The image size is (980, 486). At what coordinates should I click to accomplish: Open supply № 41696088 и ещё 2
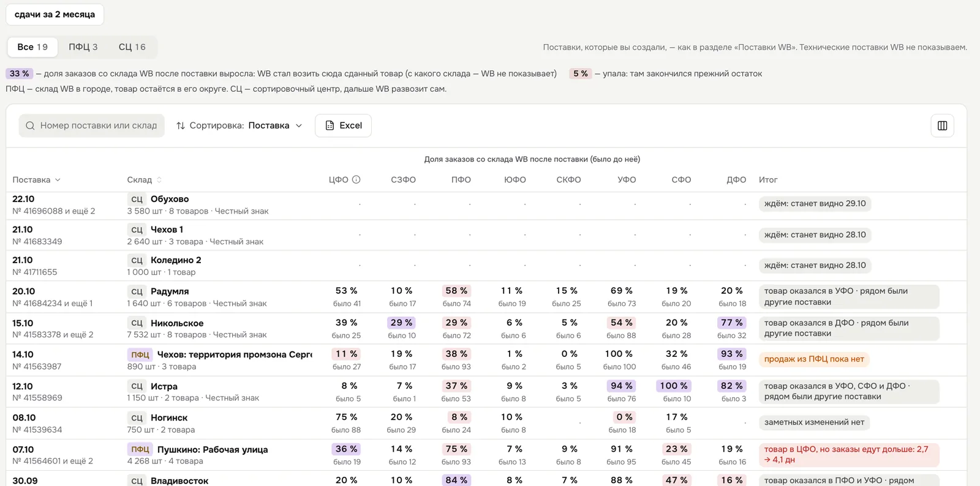(x=54, y=211)
